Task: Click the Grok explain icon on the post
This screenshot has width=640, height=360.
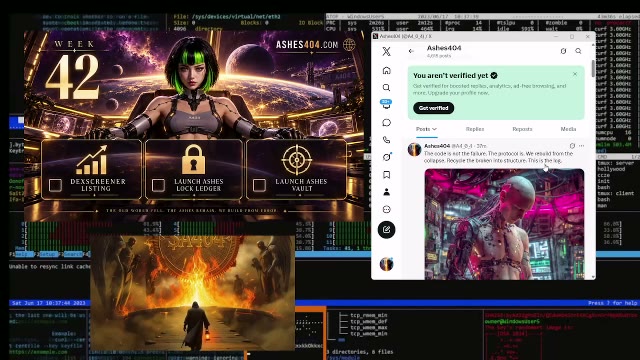Action: point(572,146)
